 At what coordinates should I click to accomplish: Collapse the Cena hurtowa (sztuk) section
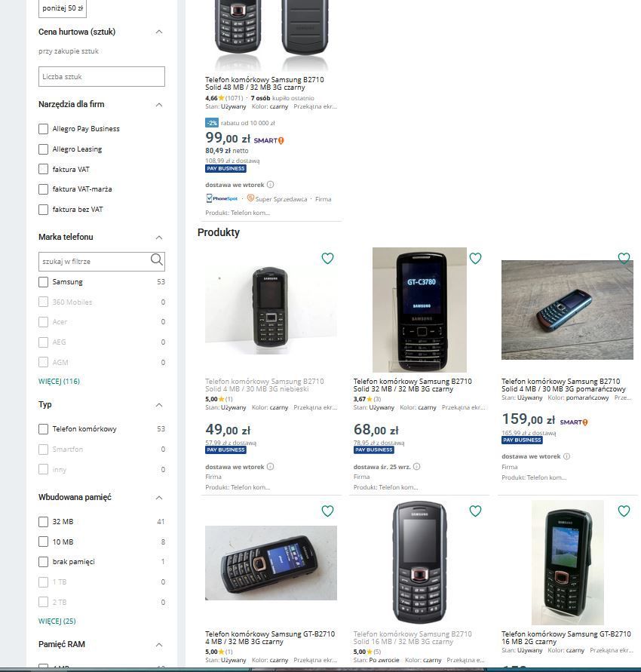pyautogui.click(x=159, y=32)
